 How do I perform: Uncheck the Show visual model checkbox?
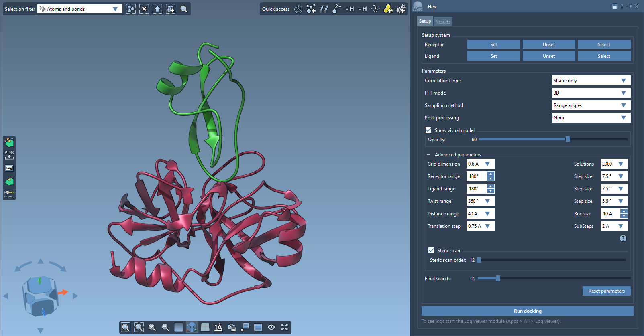(x=428, y=130)
